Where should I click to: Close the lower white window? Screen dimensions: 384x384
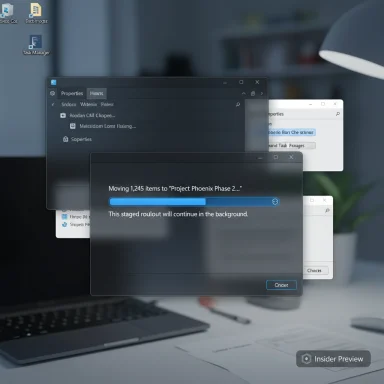[x=324, y=200]
